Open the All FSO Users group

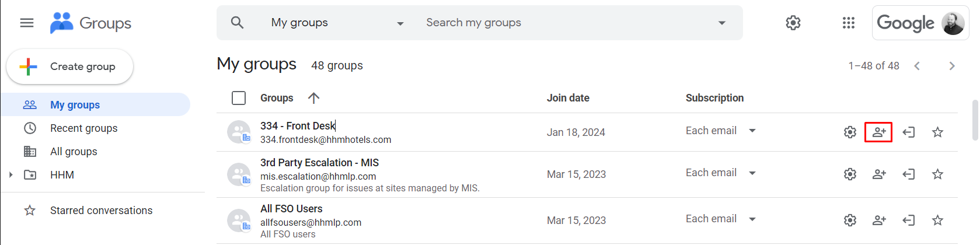pyautogui.click(x=291, y=209)
